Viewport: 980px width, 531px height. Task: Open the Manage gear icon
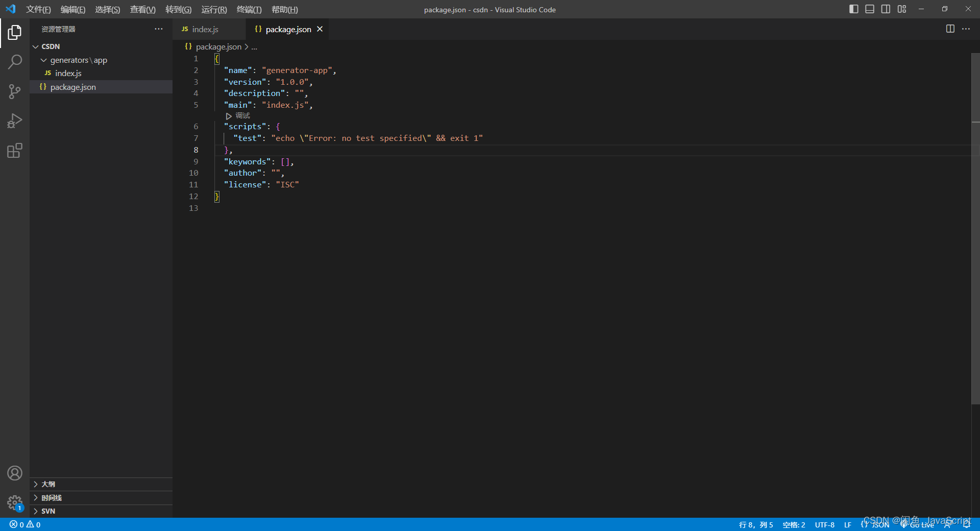pos(15,503)
